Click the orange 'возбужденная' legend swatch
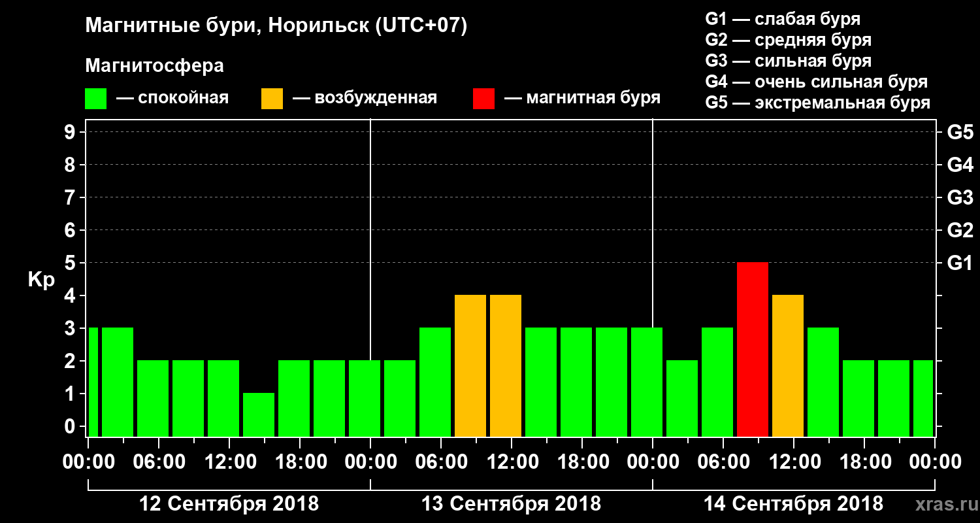Screen dimensions: 980x523 coord(272,99)
